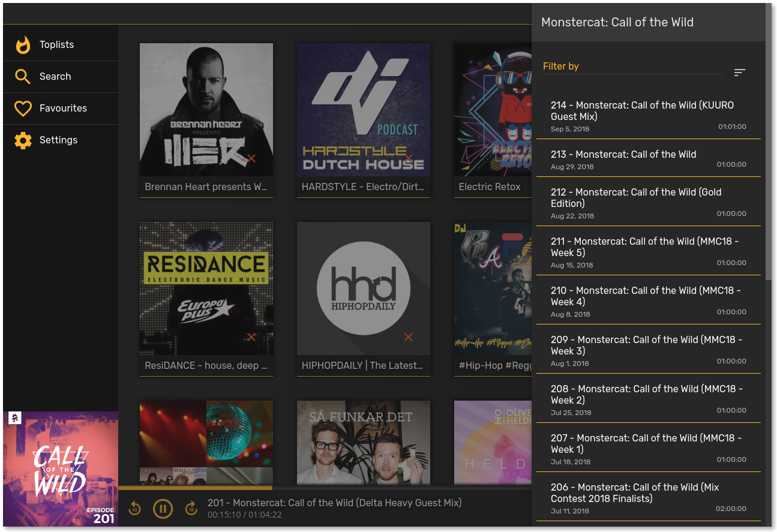Remove HIPHOPDAILY podcast with red X

[409, 337]
